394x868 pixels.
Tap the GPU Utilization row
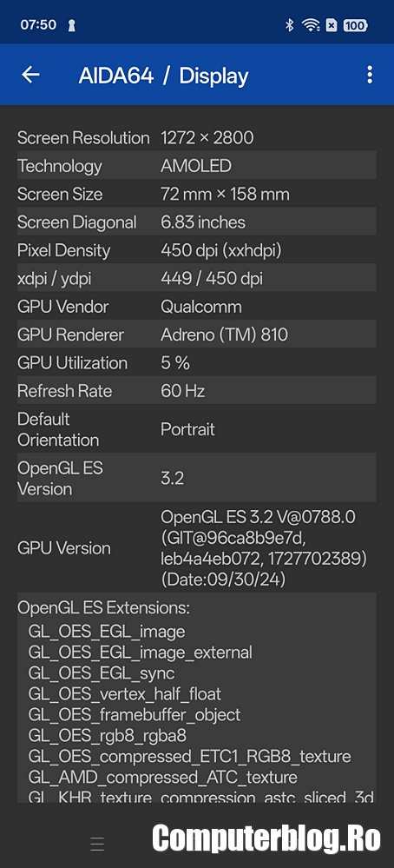coord(197,362)
